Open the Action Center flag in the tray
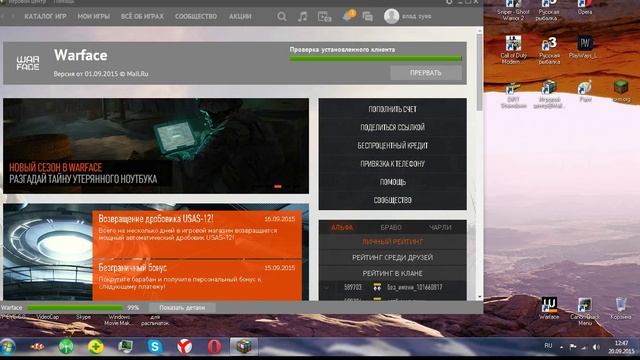The image size is (640, 360). point(573,347)
